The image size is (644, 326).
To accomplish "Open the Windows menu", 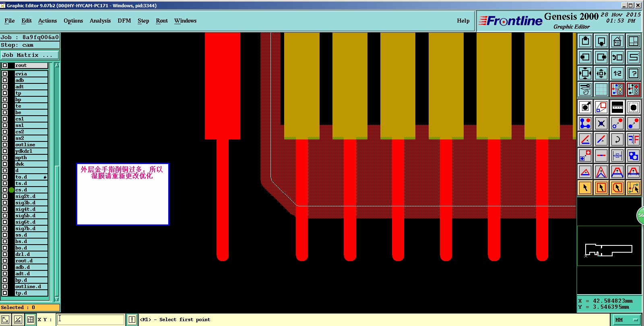I will 186,21.
